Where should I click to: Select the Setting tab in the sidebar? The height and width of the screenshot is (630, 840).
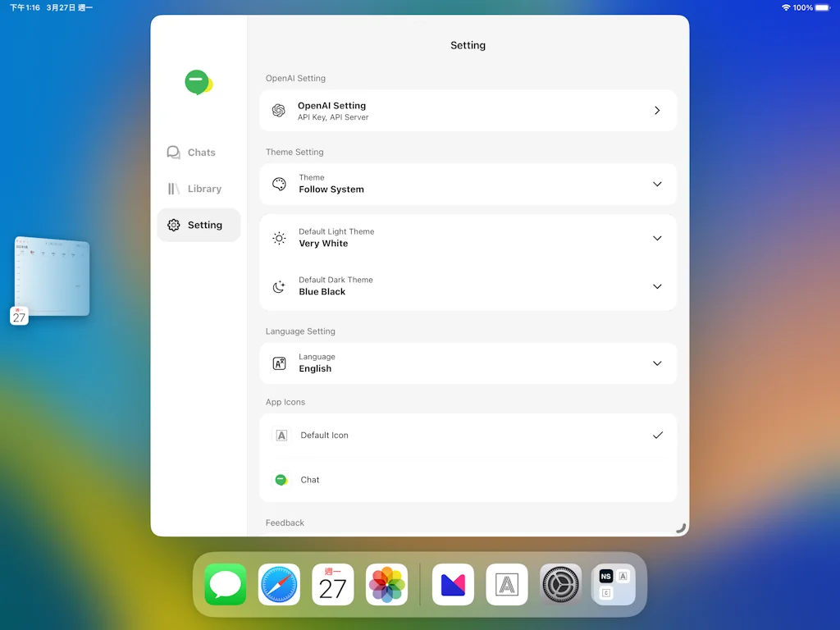(199, 225)
